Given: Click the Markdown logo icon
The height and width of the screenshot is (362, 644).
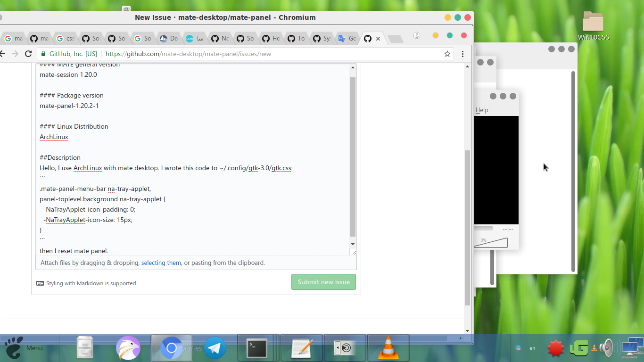Looking at the screenshot, I should [40, 283].
